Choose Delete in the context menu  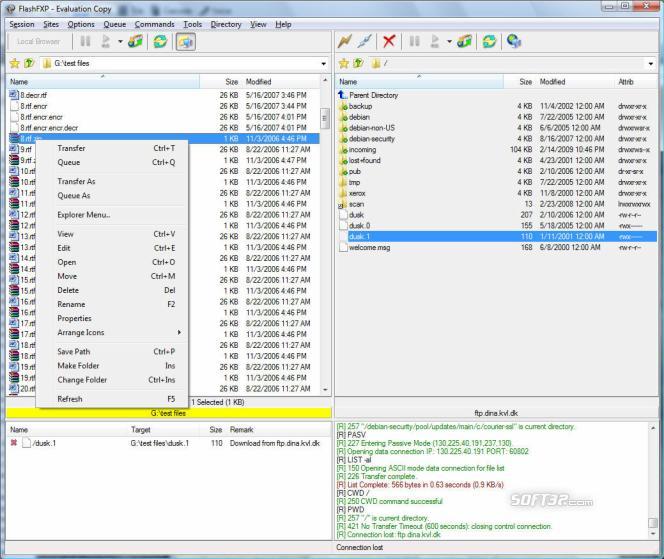(113, 290)
